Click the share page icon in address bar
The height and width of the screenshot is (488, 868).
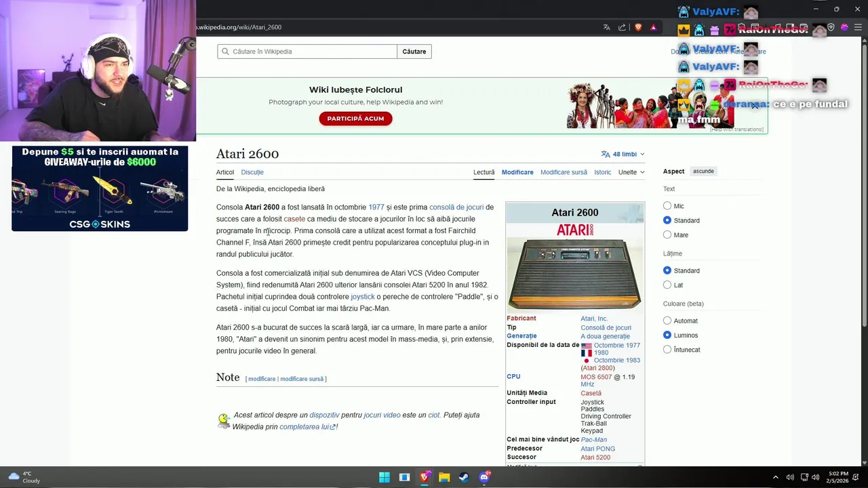pyautogui.click(x=623, y=27)
